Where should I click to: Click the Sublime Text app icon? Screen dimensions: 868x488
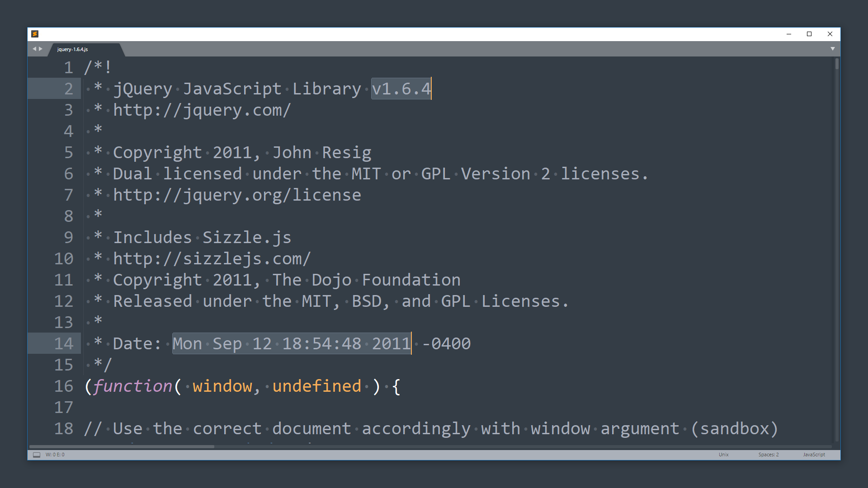(x=35, y=34)
